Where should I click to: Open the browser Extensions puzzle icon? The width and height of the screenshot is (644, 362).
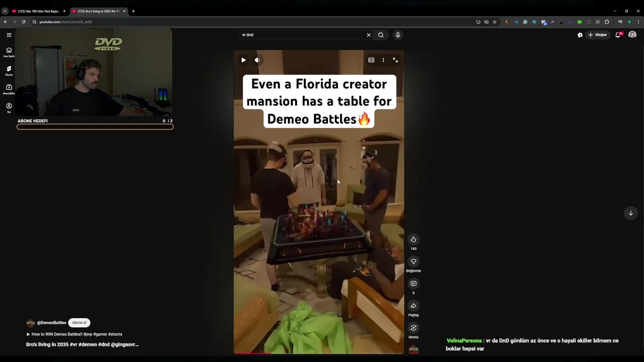coord(607,22)
